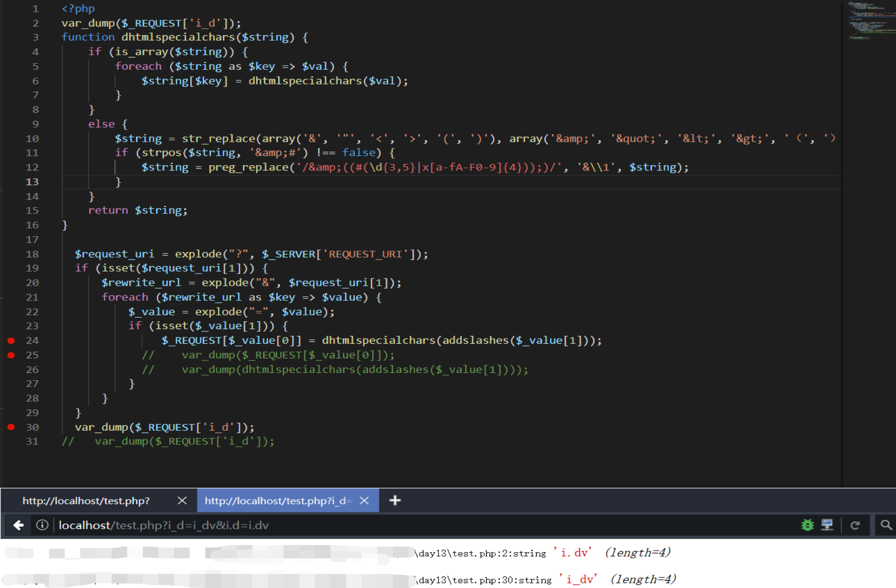Click the '<?php' opening tag

(78, 9)
